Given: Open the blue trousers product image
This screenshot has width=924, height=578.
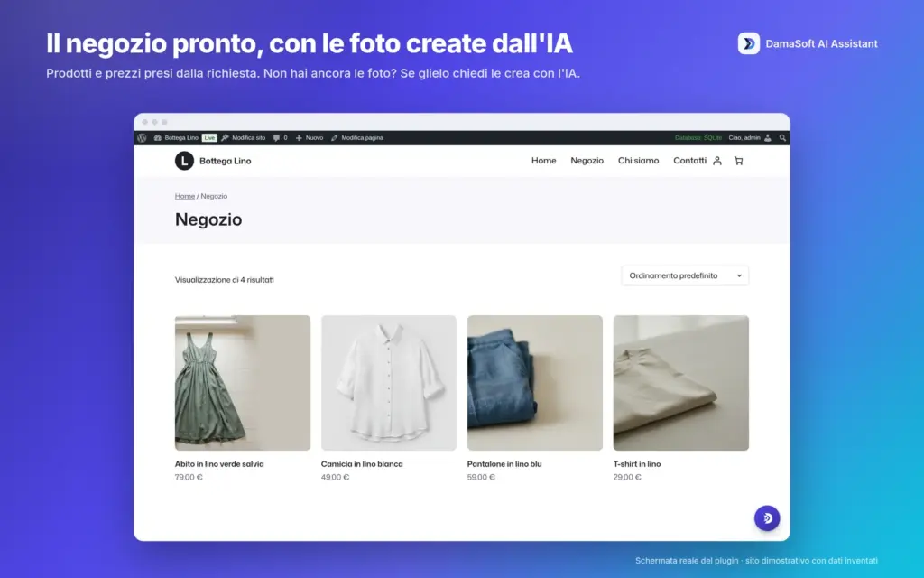Looking at the screenshot, I should (535, 383).
